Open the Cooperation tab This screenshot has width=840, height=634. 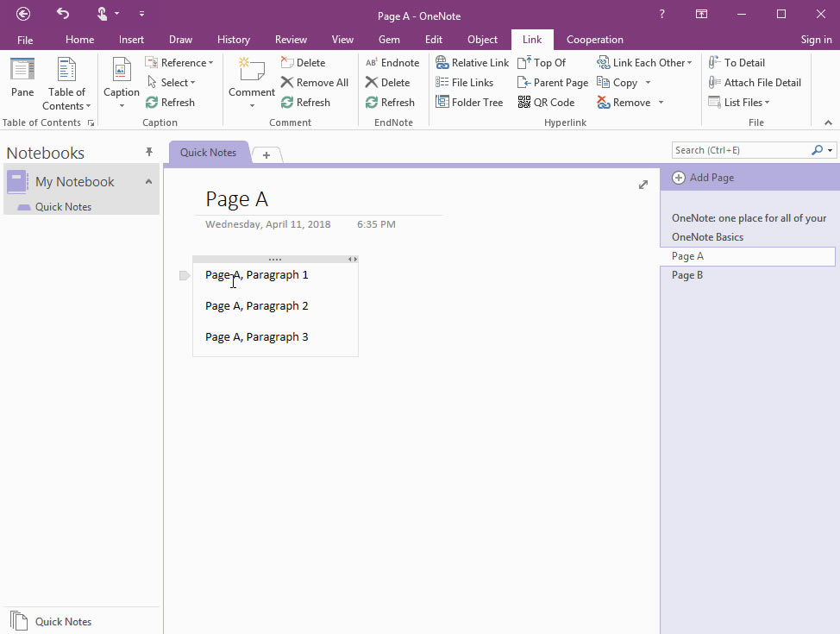click(x=594, y=39)
